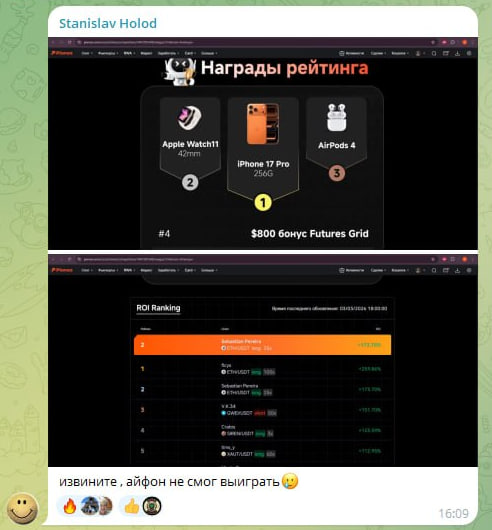Click the highlighted orange Sebastian Pereira row
Image resolution: width=492 pixels, height=530 pixels.
(x=263, y=345)
